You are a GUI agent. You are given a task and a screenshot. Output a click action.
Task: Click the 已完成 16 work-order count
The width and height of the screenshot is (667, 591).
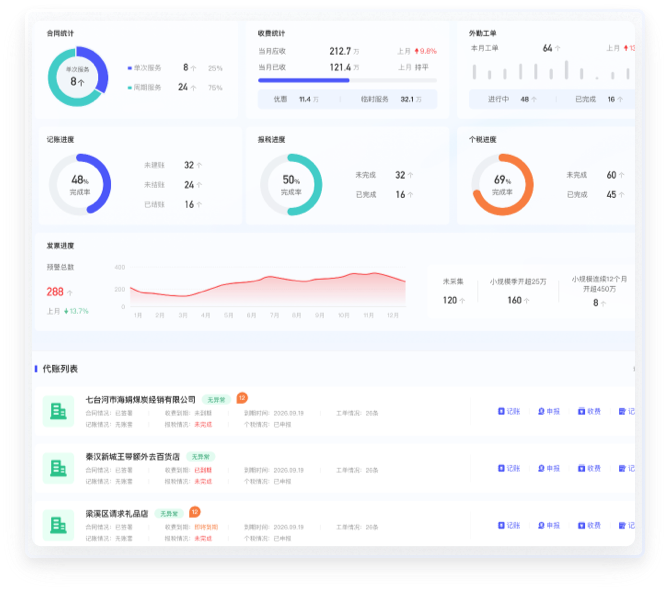(599, 99)
